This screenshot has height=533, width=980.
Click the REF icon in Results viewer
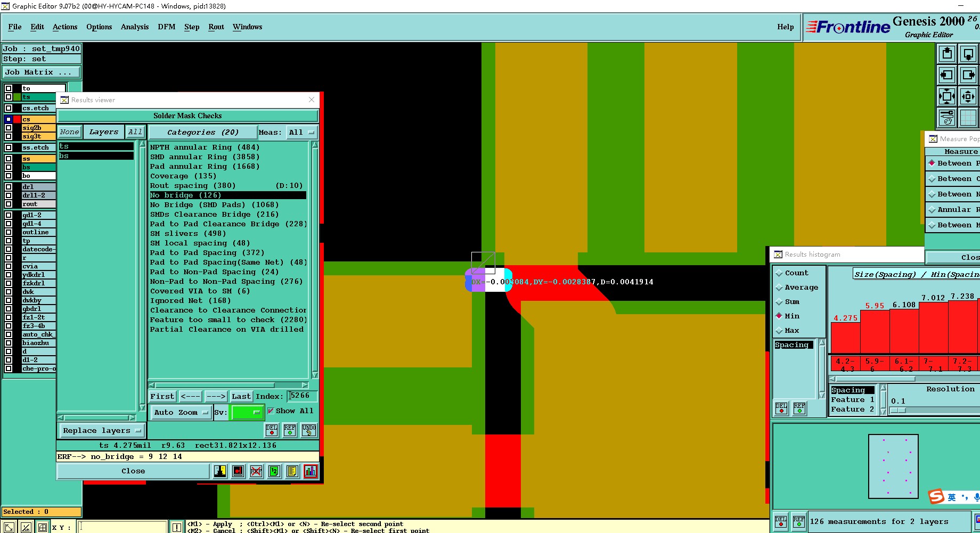pyautogui.click(x=290, y=430)
